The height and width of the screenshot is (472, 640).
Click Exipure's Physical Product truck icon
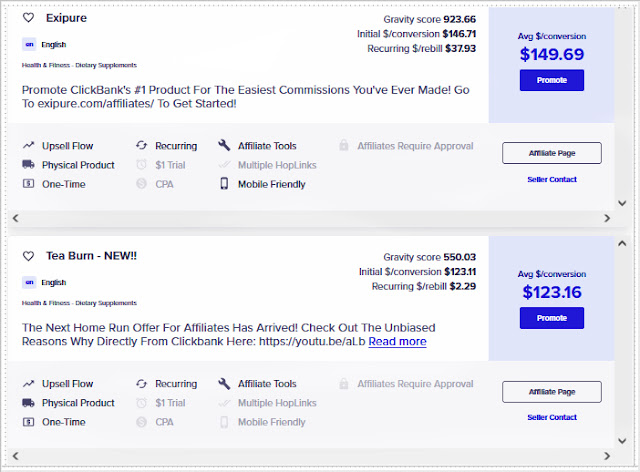click(28, 165)
